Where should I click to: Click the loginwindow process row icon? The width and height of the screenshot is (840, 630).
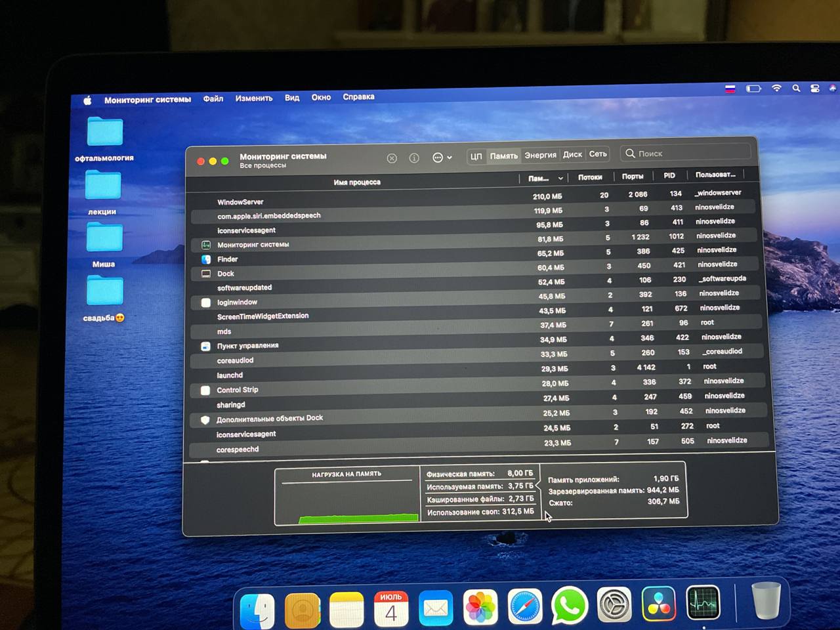point(205,303)
